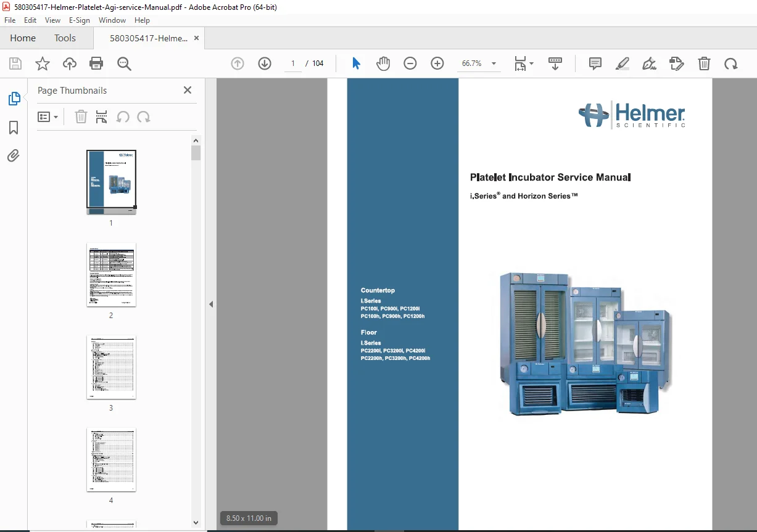Go to next page with down arrow
The width and height of the screenshot is (757, 532).
265,63
